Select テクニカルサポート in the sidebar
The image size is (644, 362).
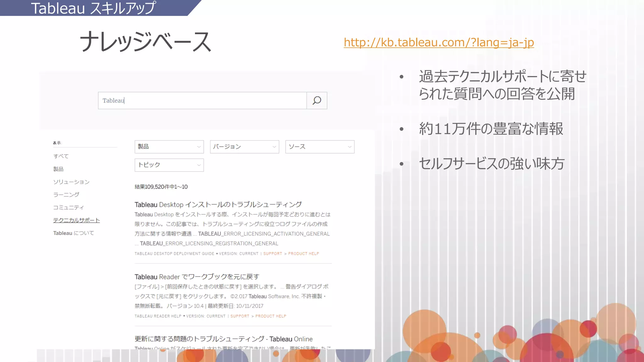click(x=76, y=220)
